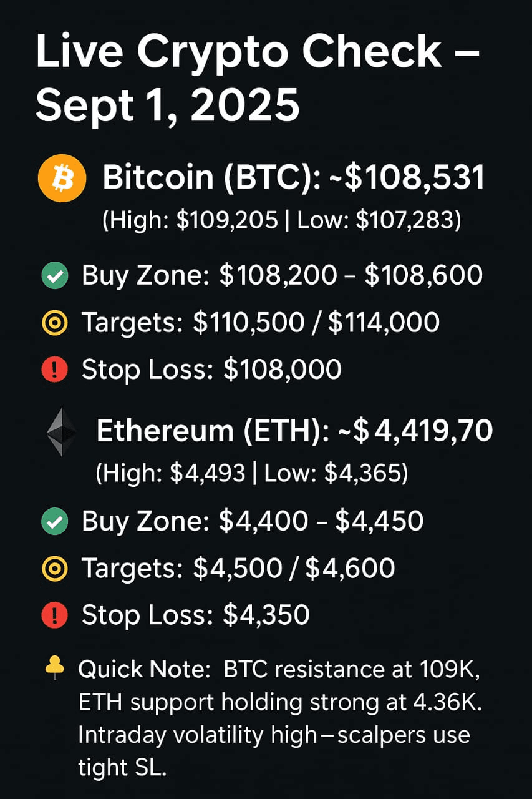Viewport: 532px width, 799px height.
Task: Click the Bitcoin (BTC) price heading
Action: pyautogui.click(x=293, y=179)
